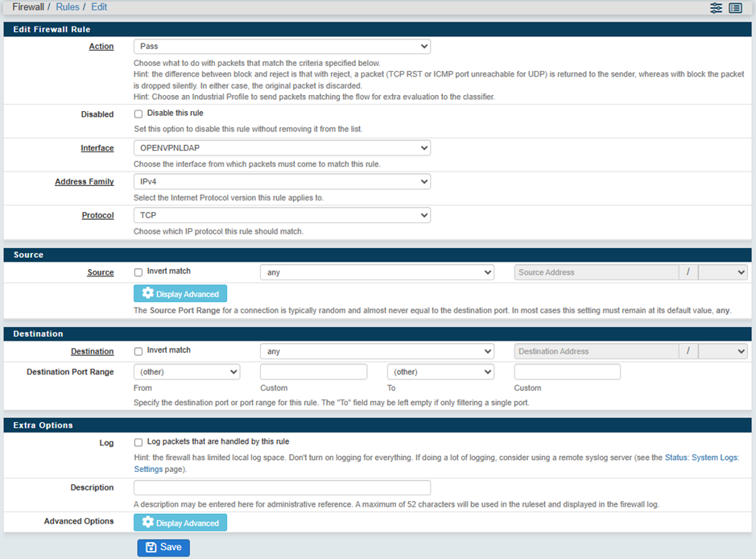Image resolution: width=756 pixels, height=559 pixels.
Task: Toggle Source Invert match checkbox
Action: (138, 272)
